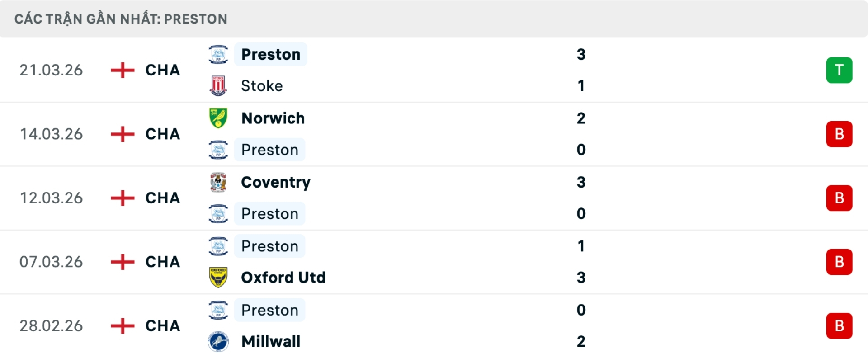Image resolution: width=868 pixels, height=358 pixels.
Task: Click the Stoke City club crest
Action: [x=218, y=86]
